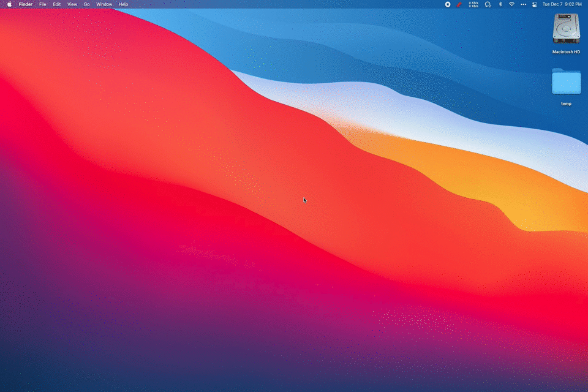Click the red pin menu bar icon
The height and width of the screenshot is (392, 588).
tap(459, 4)
